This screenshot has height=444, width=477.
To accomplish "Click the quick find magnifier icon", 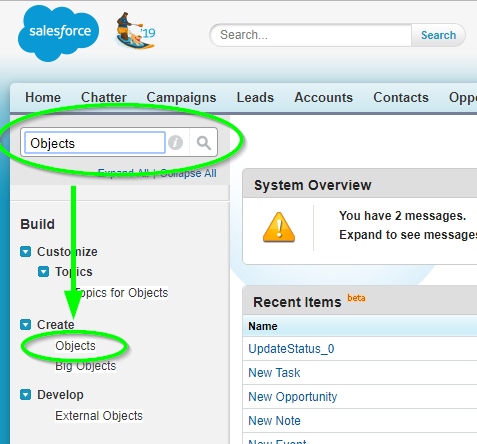I will [x=204, y=143].
